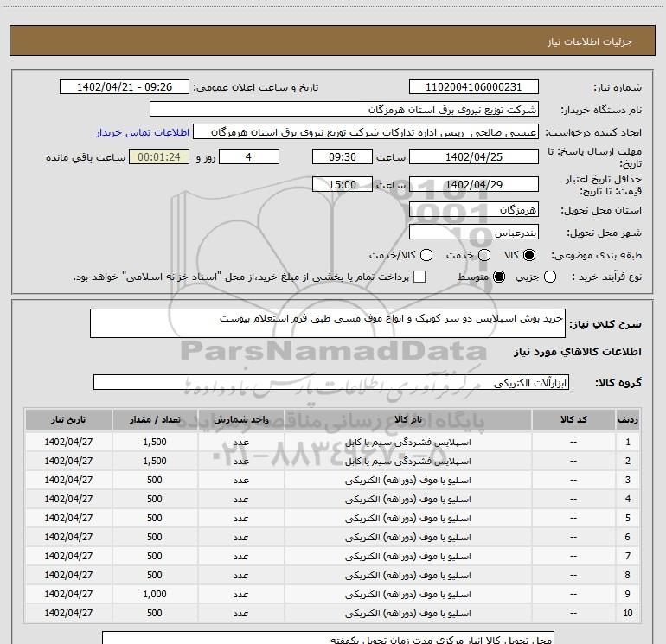Viewport: 666px width, 644px height.
Task: Click item name in row 10
Action: [x=407, y=614]
